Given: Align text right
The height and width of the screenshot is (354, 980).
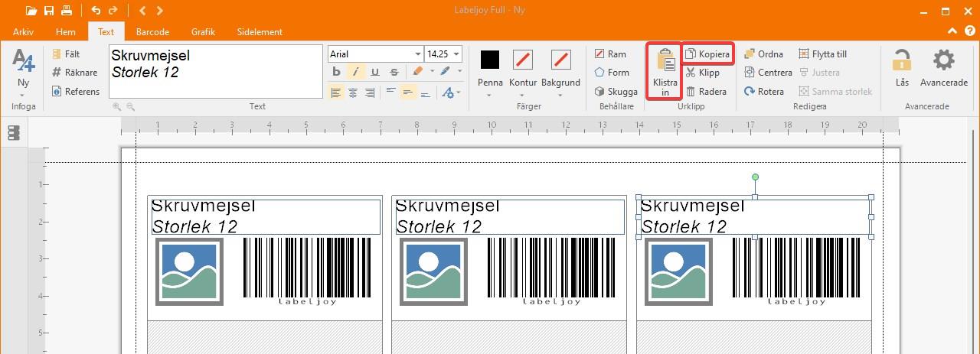Looking at the screenshot, I should point(370,93).
